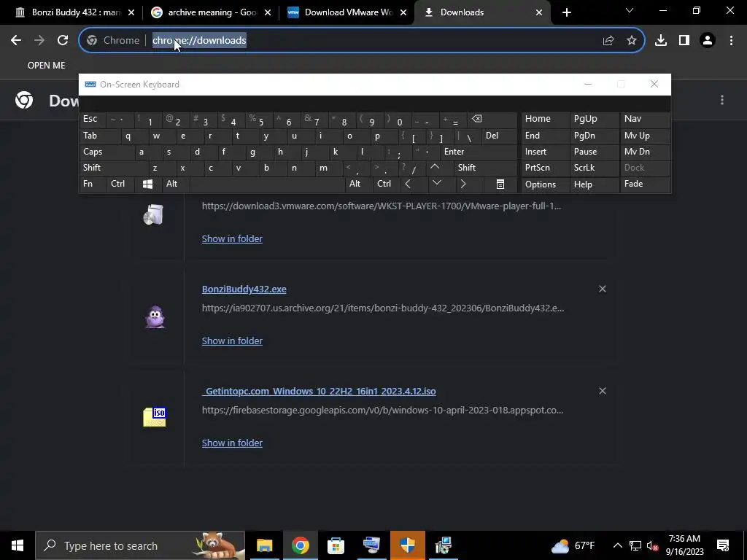Image resolution: width=747 pixels, height=560 pixels.
Task: Reload the page with the refresh icon
Action: (63, 41)
